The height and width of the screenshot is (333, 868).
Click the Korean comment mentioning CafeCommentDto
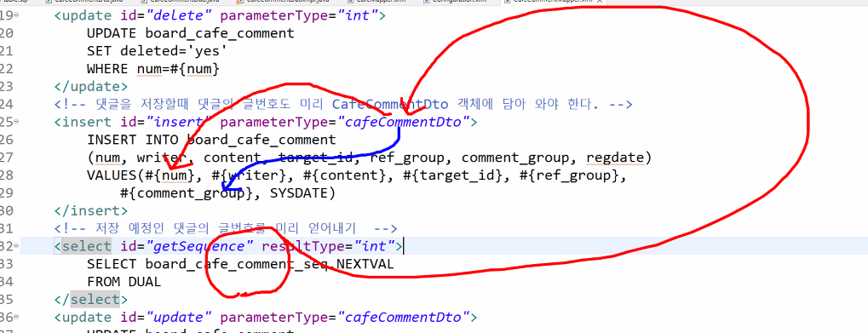pos(343,105)
